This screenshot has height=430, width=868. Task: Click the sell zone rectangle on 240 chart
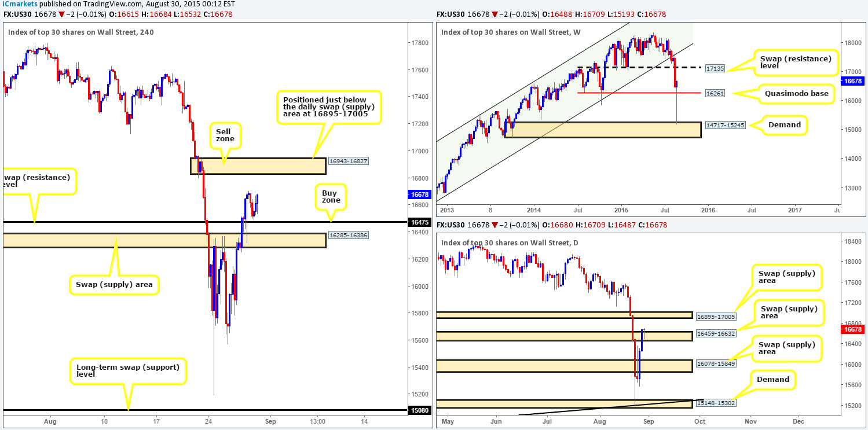[x=258, y=166]
